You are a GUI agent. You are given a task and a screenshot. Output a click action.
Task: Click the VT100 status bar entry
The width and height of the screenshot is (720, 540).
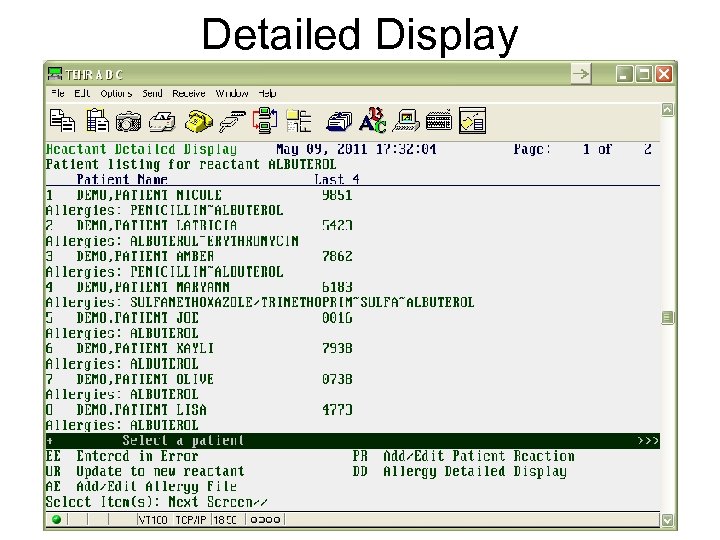153,520
